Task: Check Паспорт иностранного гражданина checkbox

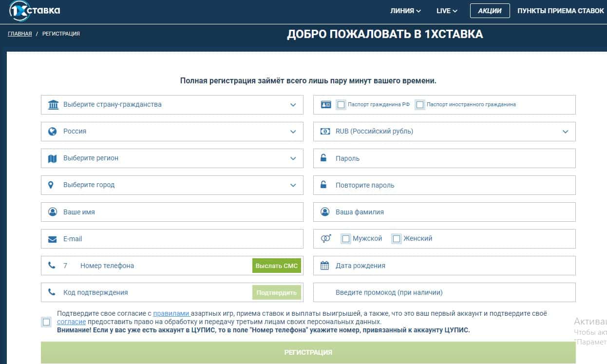Action: 420,105
